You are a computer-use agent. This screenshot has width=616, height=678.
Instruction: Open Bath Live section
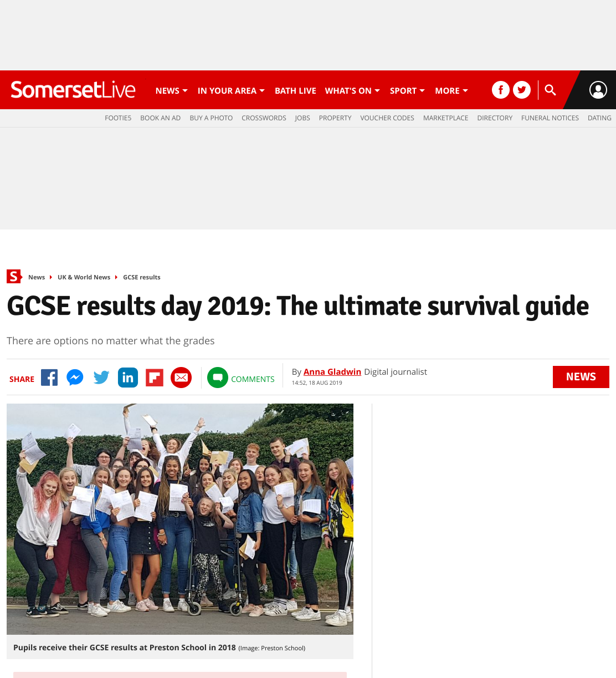tap(295, 90)
